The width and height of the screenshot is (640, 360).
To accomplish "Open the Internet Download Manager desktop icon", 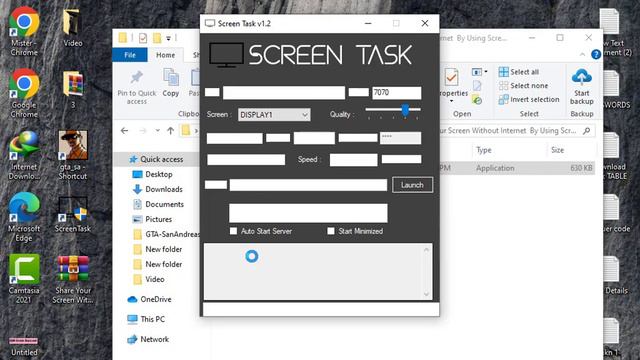I will (x=24, y=155).
